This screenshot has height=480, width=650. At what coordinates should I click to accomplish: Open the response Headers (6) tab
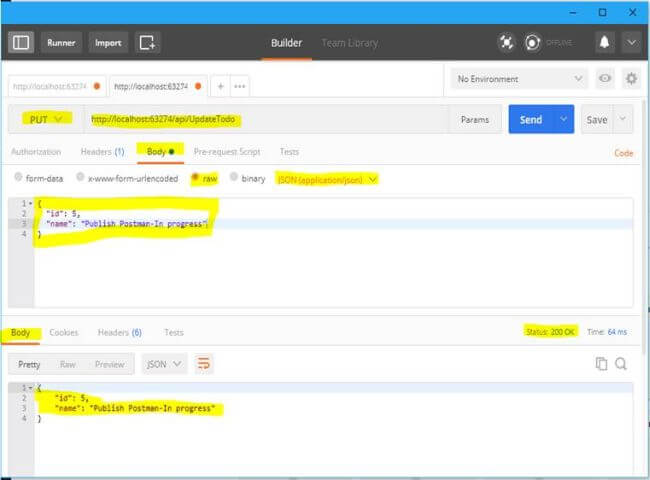pyautogui.click(x=119, y=332)
